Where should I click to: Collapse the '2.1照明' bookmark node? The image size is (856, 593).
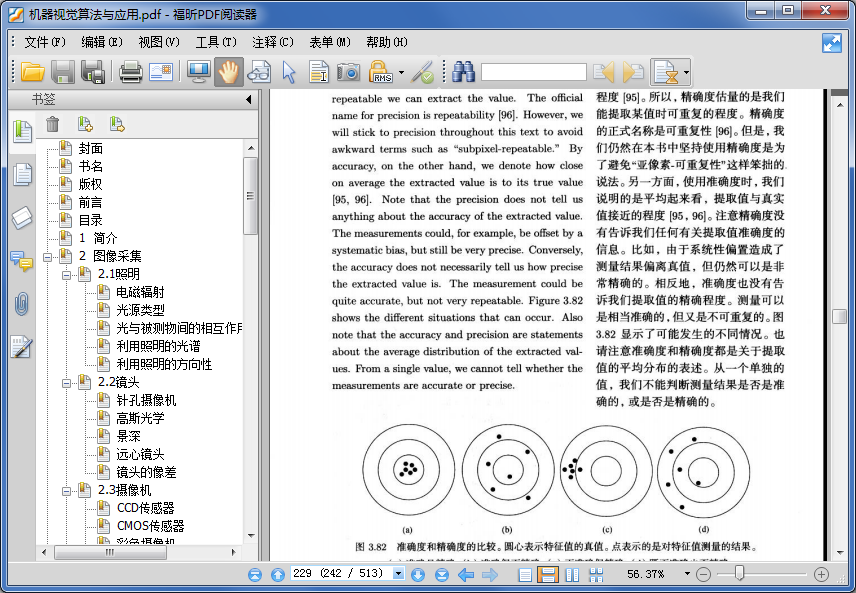coord(66,275)
